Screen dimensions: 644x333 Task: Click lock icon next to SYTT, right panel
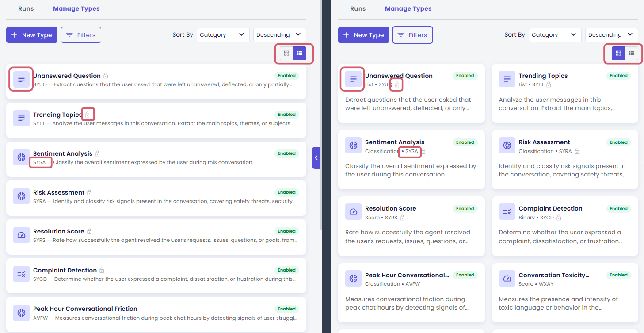click(549, 84)
